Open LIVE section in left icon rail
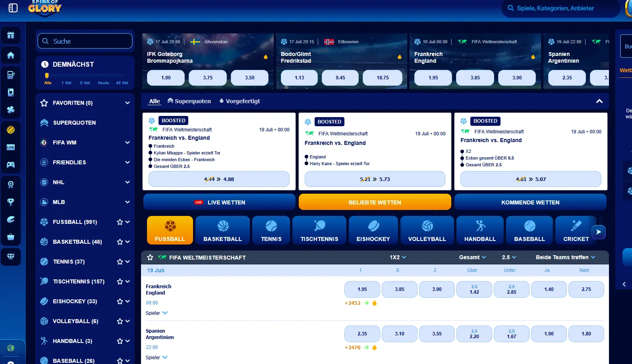 click(x=11, y=147)
